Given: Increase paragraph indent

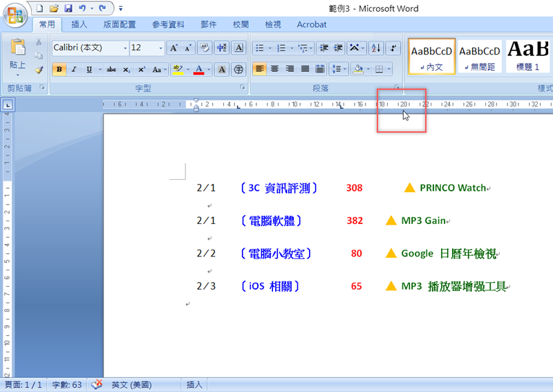Looking at the screenshot, I should 338,48.
